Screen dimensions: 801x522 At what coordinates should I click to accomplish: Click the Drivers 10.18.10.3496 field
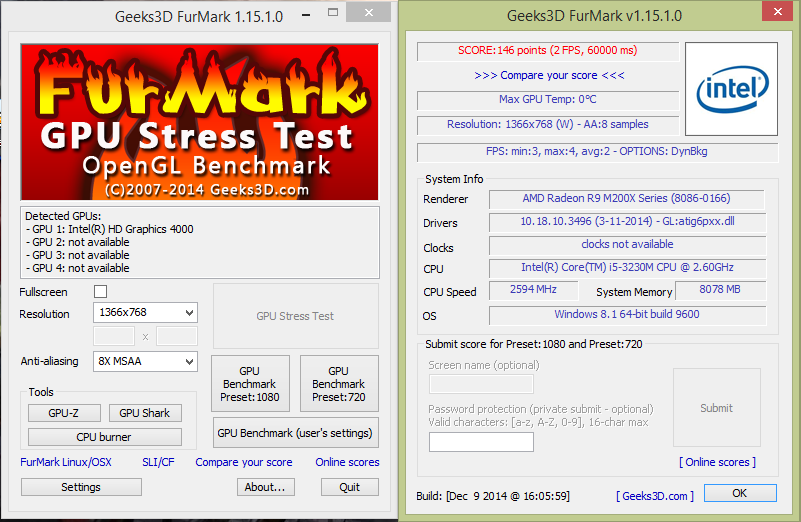[627, 222]
